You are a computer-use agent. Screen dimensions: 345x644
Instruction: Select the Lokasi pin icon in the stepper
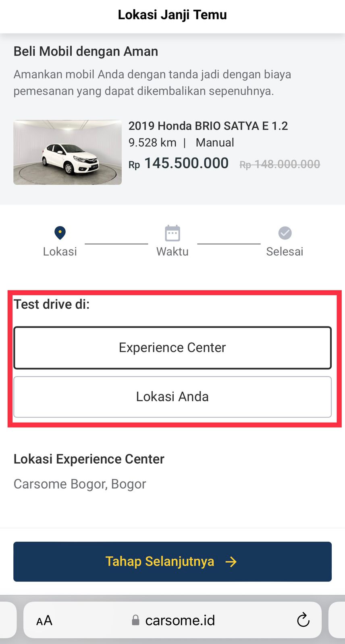(60, 233)
